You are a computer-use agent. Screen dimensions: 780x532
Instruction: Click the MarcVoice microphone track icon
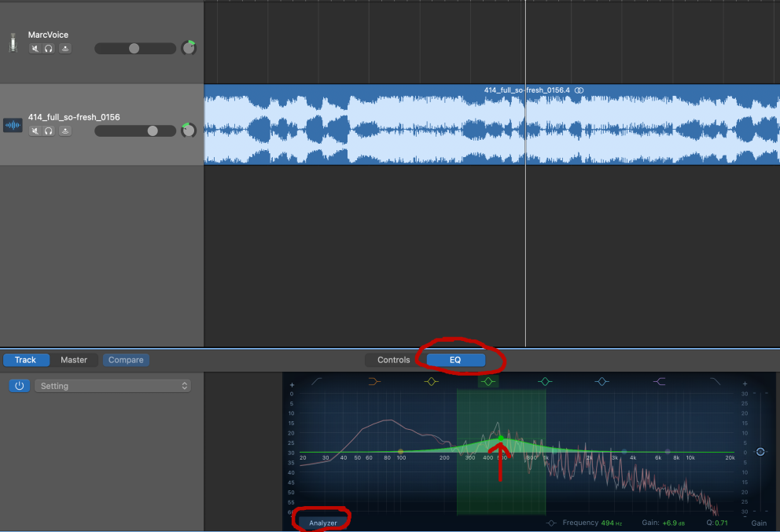coord(13,42)
